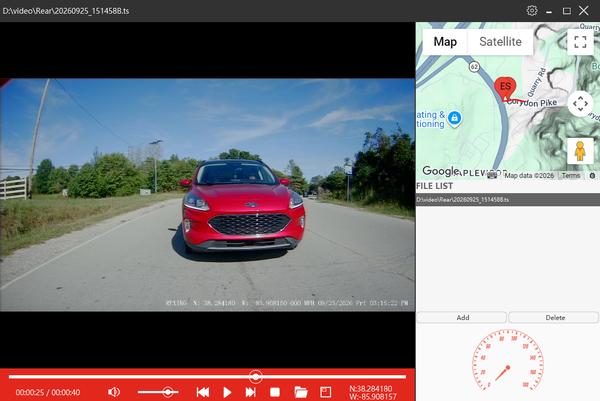Stop video playback
Image resolution: width=600 pixels, height=401 pixels.
point(275,392)
